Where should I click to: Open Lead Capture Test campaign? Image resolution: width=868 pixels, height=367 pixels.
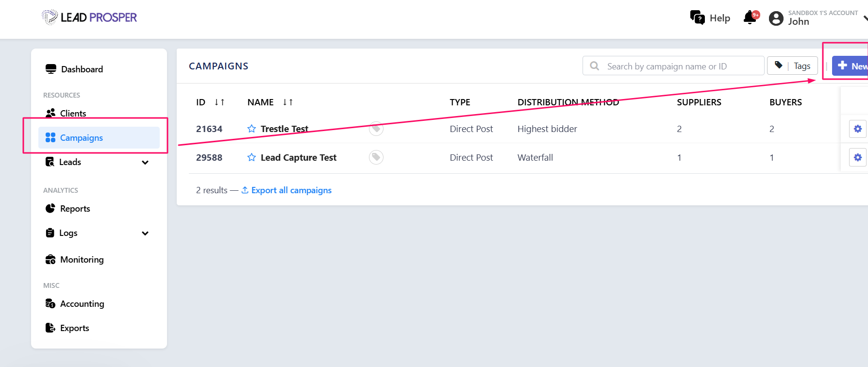[299, 157]
